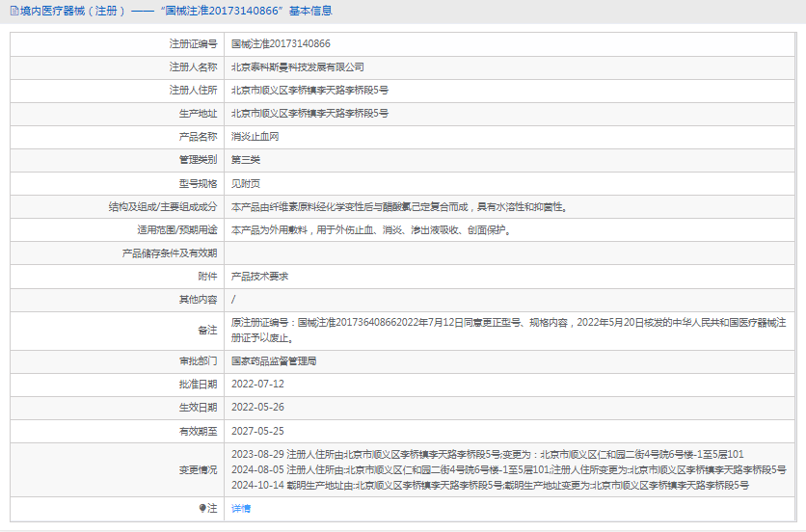Click approval date 2022-07-12
The image size is (806, 532).
point(257,384)
